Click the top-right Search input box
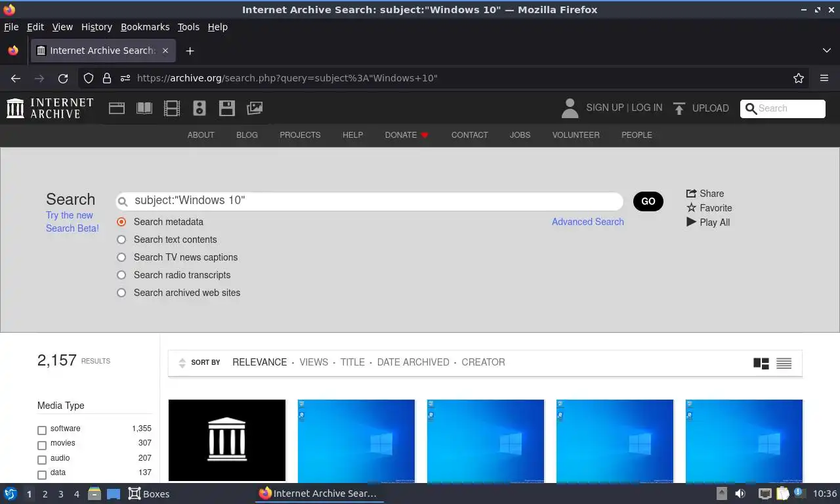Image resolution: width=840 pixels, height=504 pixels. (783, 109)
